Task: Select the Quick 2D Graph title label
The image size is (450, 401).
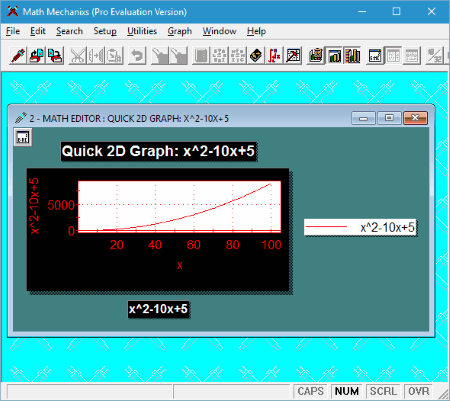Action: pyautogui.click(x=158, y=151)
